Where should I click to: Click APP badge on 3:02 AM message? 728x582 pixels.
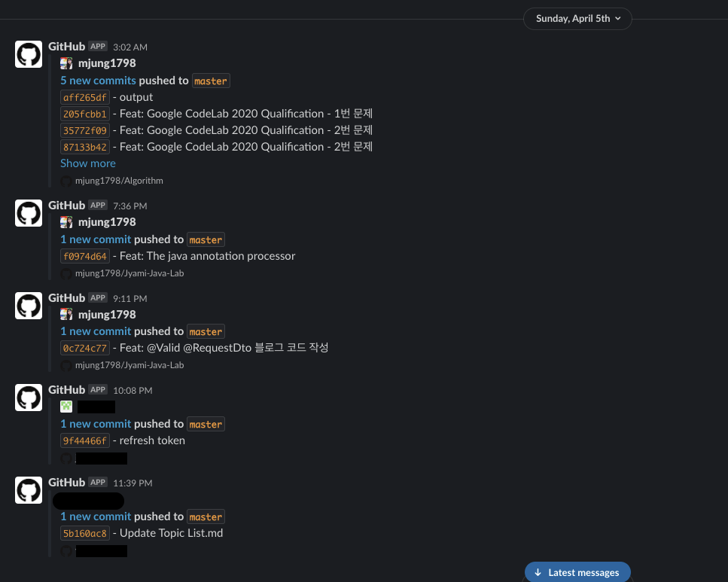[x=98, y=47]
